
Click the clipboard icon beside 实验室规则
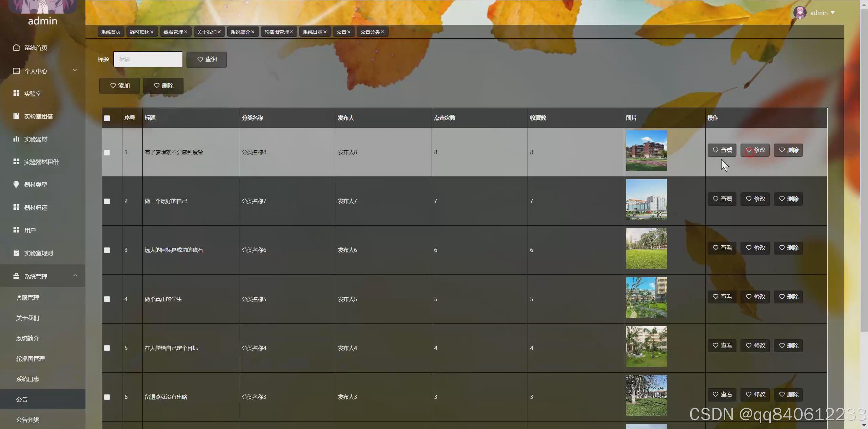coord(16,253)
